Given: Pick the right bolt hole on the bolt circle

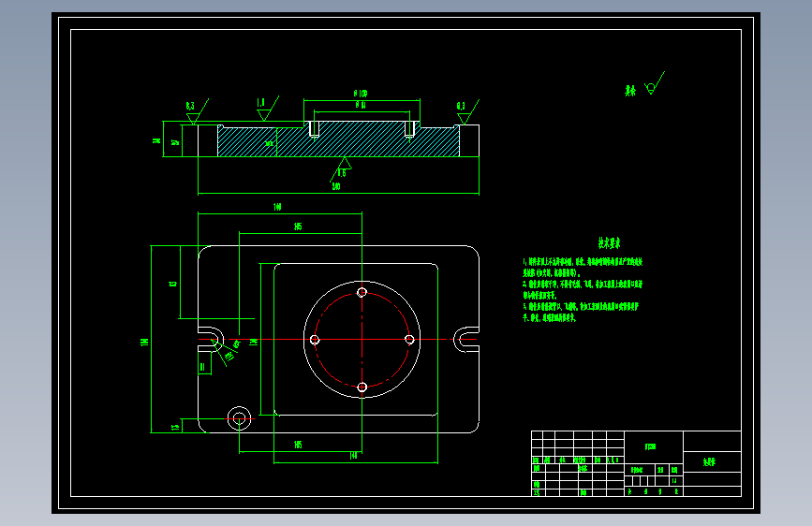Looking at the screenshot, I should click(409, 340).
